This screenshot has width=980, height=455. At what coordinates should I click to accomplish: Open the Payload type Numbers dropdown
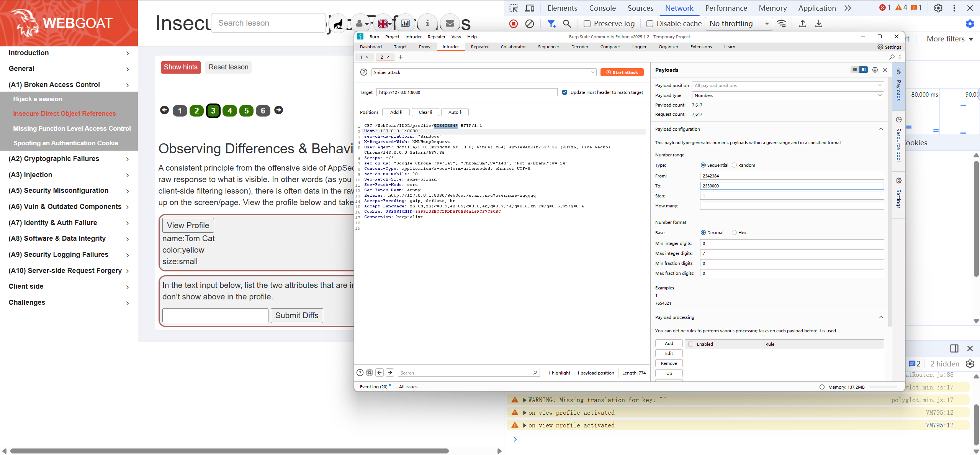coord(788,95)
